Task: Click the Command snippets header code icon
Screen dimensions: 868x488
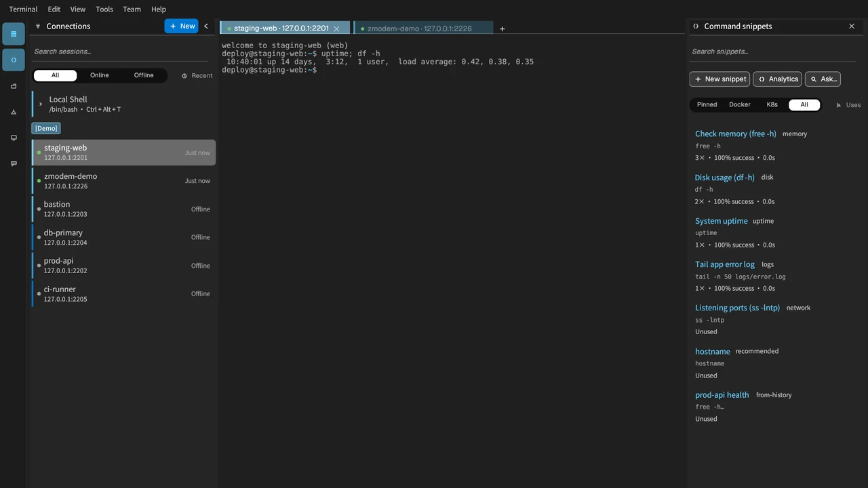Action: coord(696,26)
